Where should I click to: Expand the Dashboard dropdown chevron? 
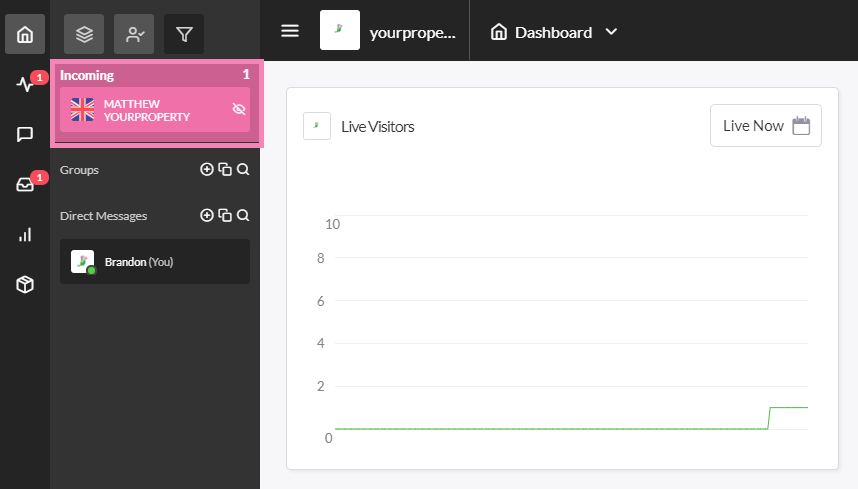pos(611,32)
